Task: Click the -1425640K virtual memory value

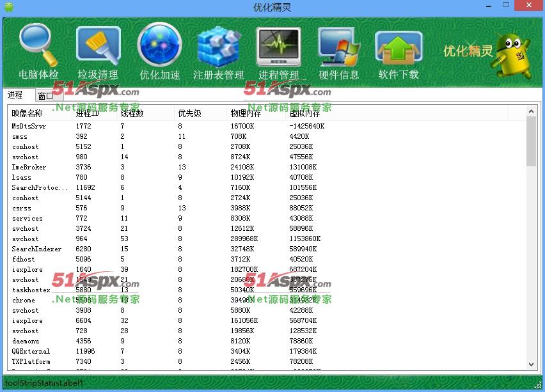Action: (306, 126)
